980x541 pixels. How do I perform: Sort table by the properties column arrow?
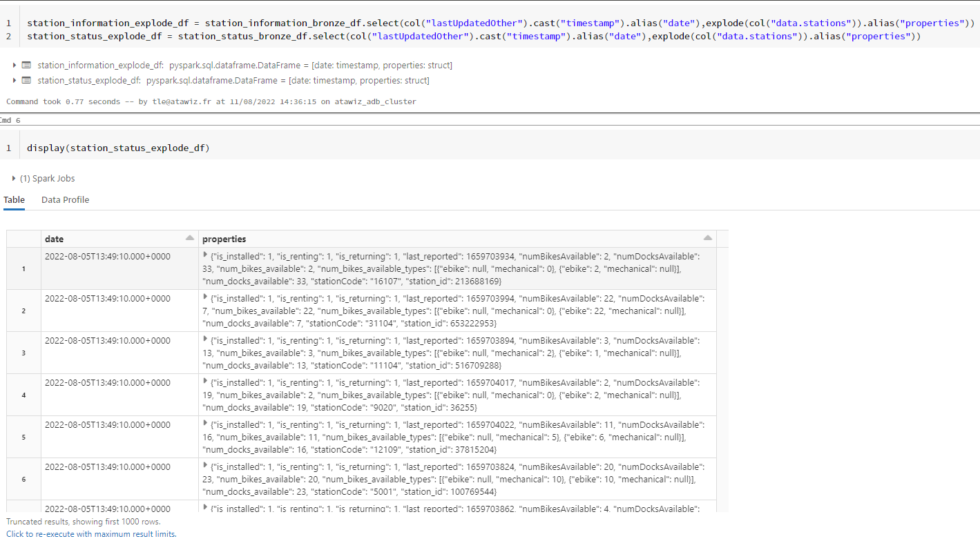pyautogui.click(x=707, y=238)
